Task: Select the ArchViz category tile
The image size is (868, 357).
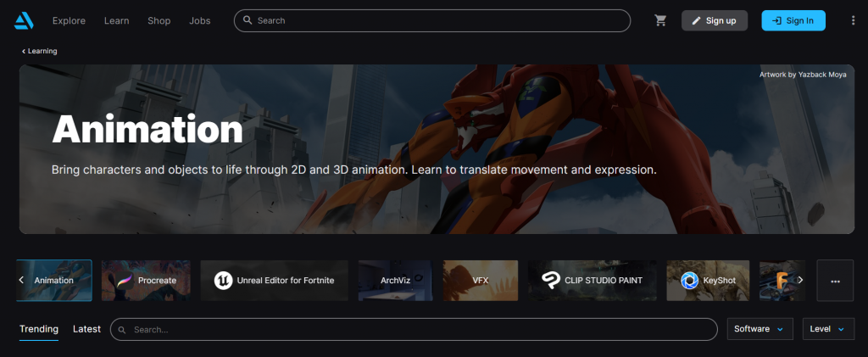Action: (395, 281)
